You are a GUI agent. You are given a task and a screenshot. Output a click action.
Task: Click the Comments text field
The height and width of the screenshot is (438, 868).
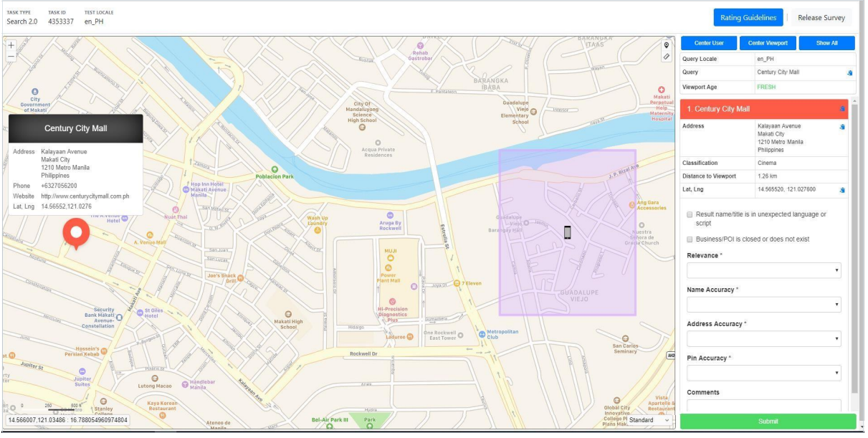coord(764,405)
